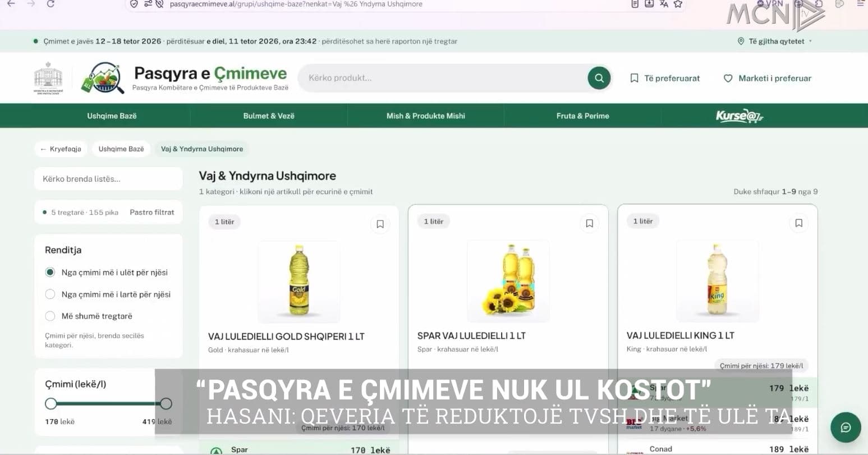Click the green search magnifier button
This screenshot has height=455, width=868.
click(x=599, y=78)
